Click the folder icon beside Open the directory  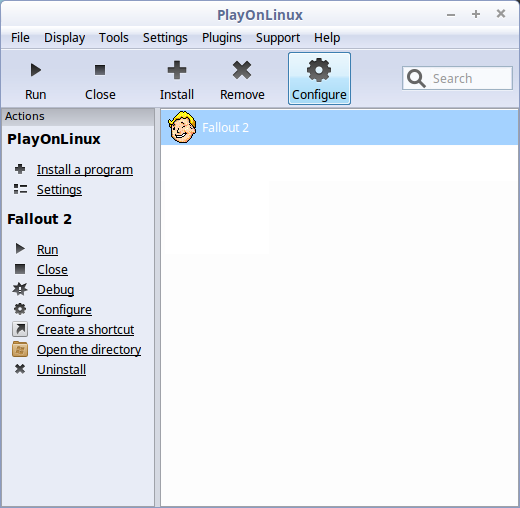tap(20, 349)
